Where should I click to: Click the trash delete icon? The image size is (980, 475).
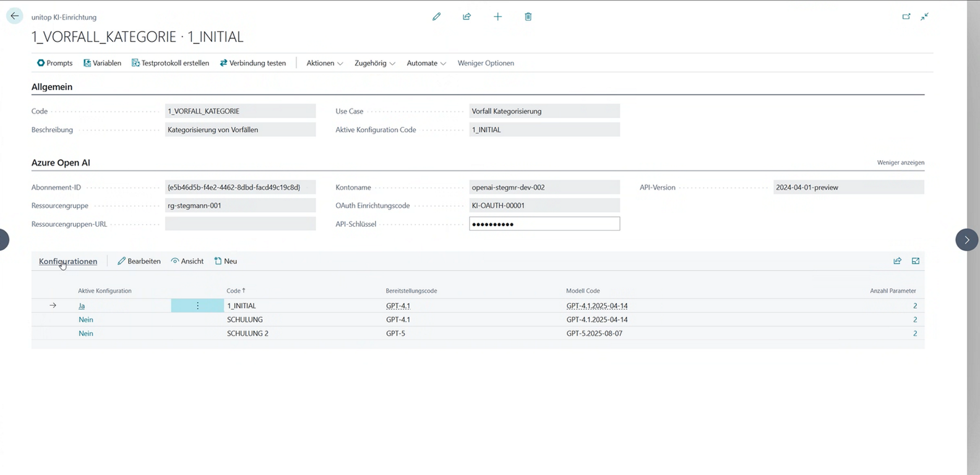(x=528, y=17)
